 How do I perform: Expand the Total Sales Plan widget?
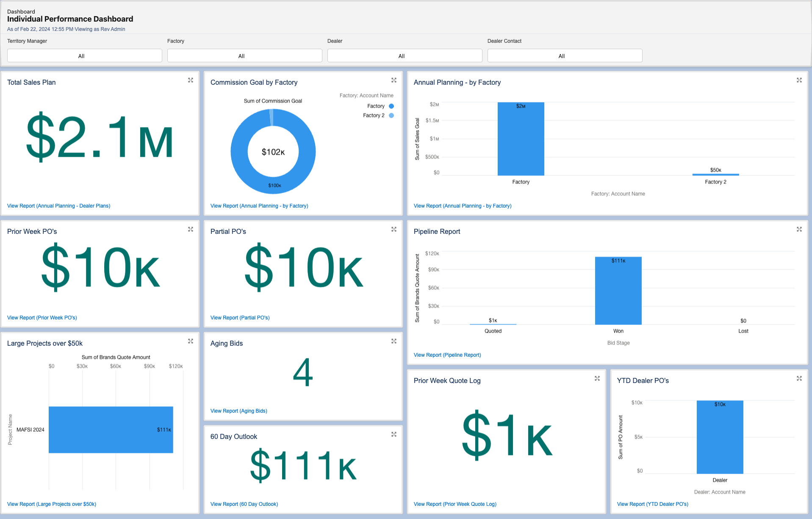click(x=191, y=80)
